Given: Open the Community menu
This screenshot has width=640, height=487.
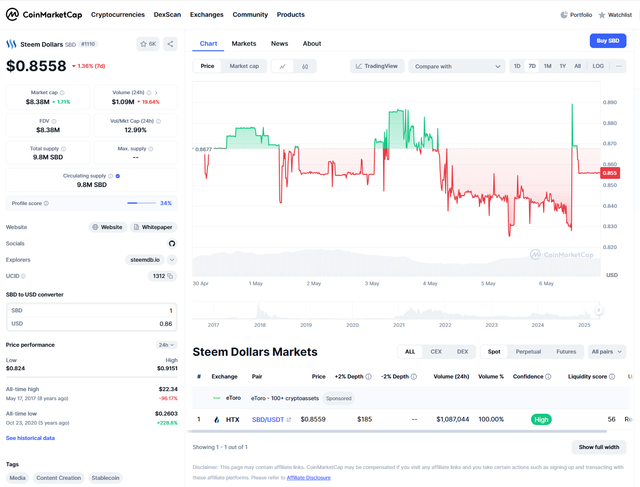Looking at the screenshot, I should [250, 15].
